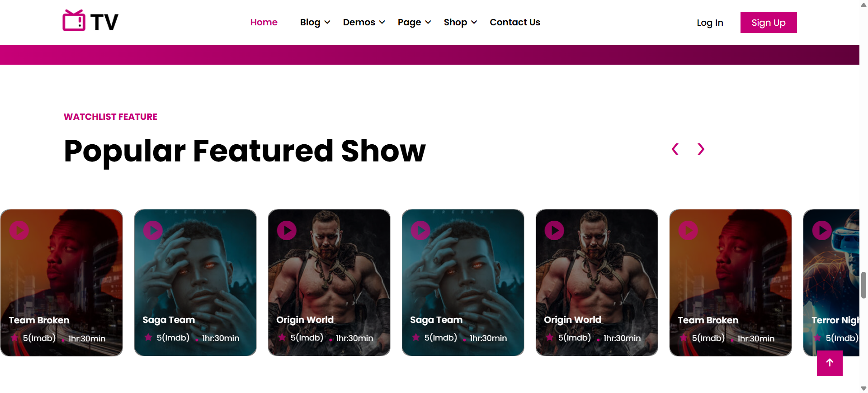
Task: Open the second Team Broken title link
Action: coord(708,320)
